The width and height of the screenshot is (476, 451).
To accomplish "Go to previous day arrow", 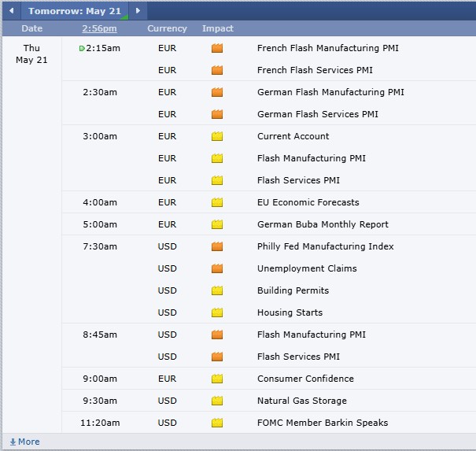I will (12, 11).
